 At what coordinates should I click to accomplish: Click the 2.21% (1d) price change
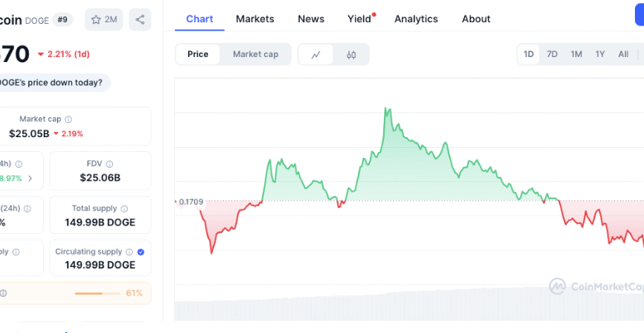[64, 55]
